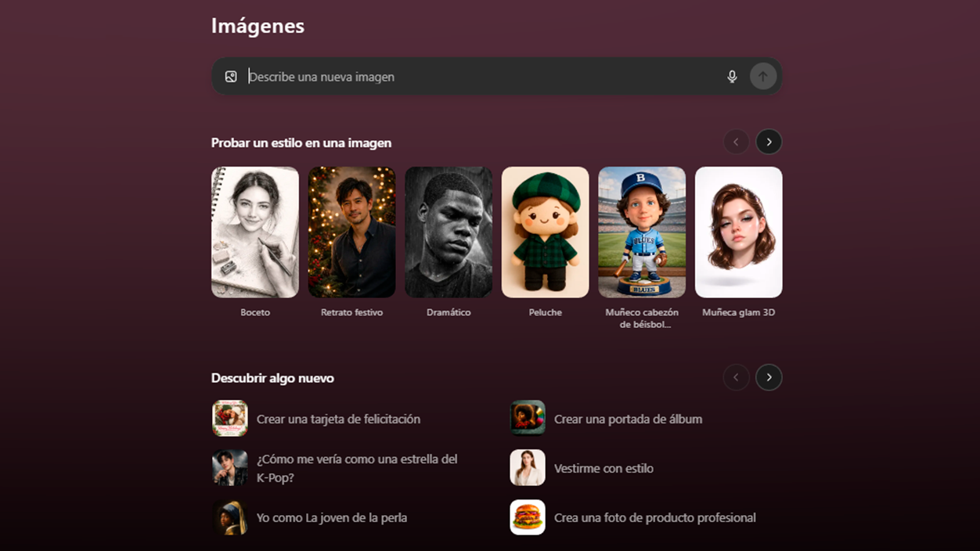This screenshot has width=980, height=551.
Task: Go to previous styles in Probar un estilo
Action: pos(736,142)
